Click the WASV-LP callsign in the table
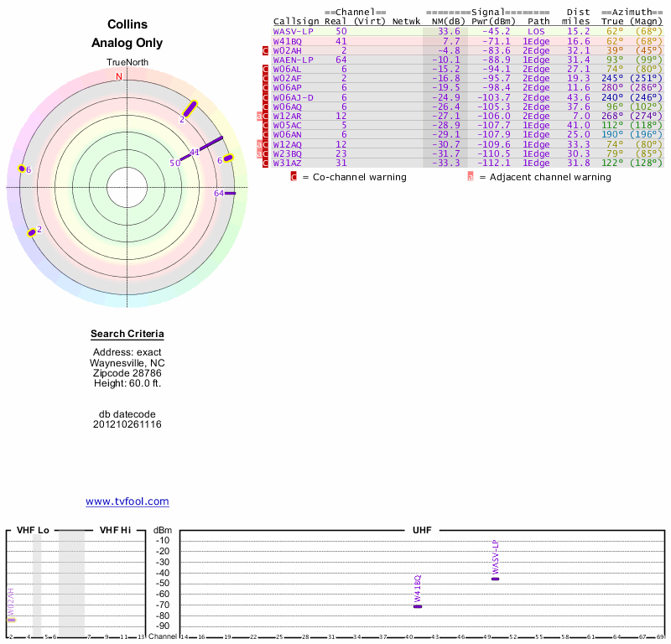The height and width of the screenshot is (644, 671). (293, 31)
